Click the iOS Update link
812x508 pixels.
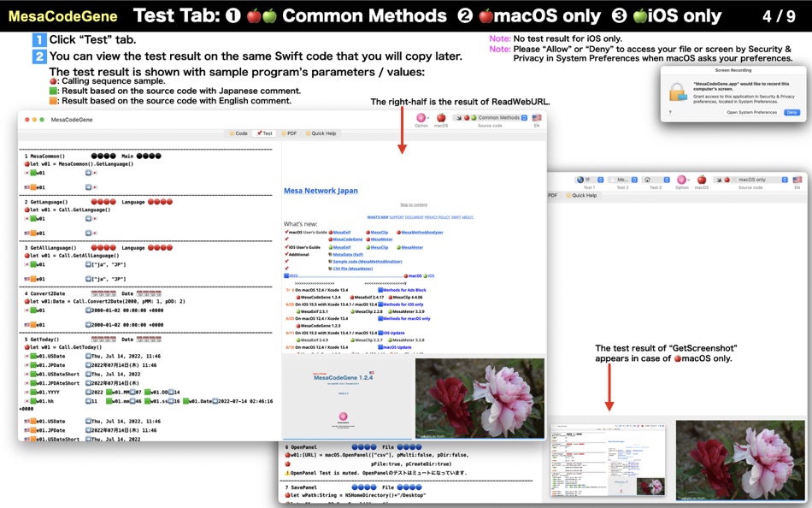click(x=394, y=333)
